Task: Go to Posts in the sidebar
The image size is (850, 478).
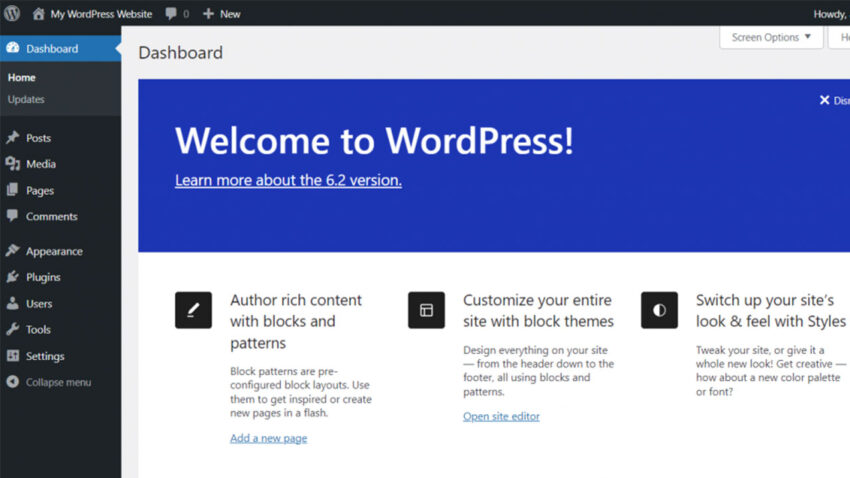Action: (38, 138)
